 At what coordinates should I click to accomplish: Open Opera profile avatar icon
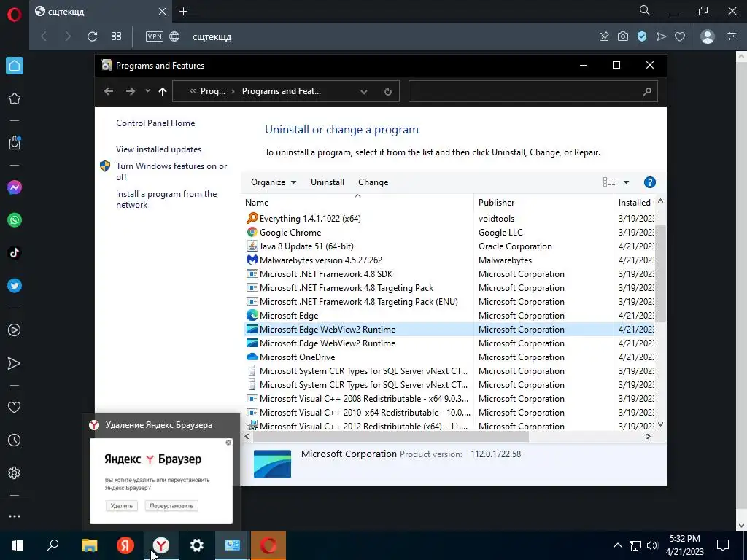[x=708, y=36]
